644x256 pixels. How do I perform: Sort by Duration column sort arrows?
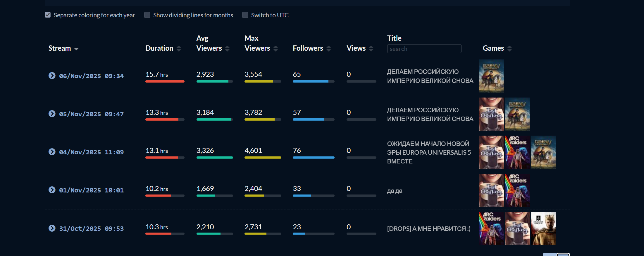click(x=179, y=49)
